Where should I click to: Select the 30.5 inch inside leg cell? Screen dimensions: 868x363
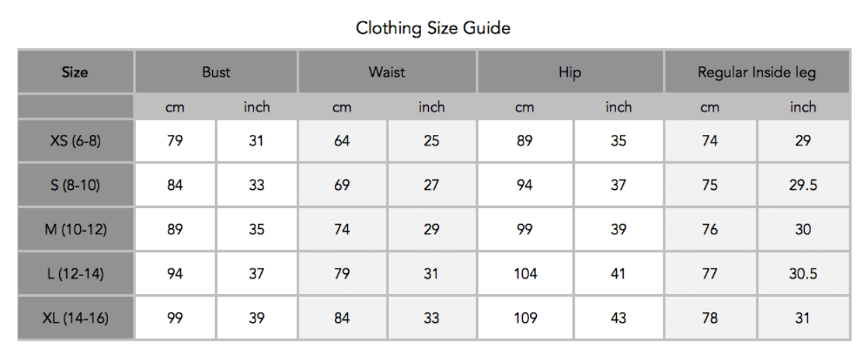click(x=803, y=274)
